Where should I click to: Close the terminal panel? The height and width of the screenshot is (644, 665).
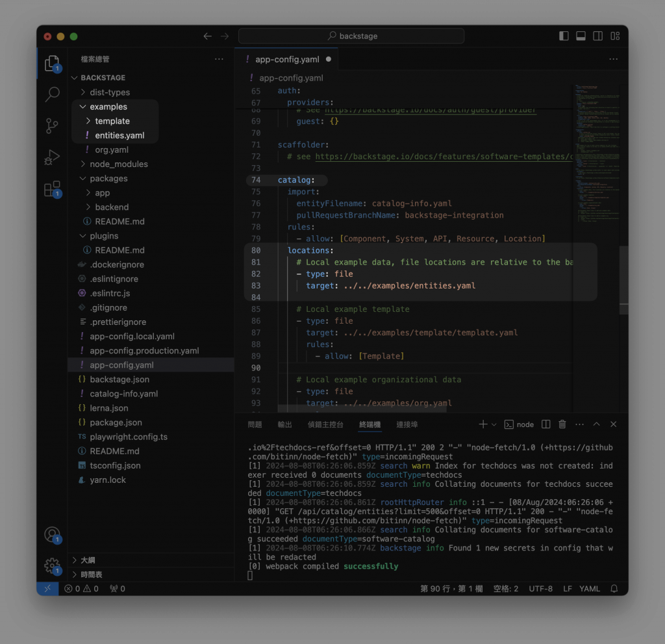click(x=613, y=424)
